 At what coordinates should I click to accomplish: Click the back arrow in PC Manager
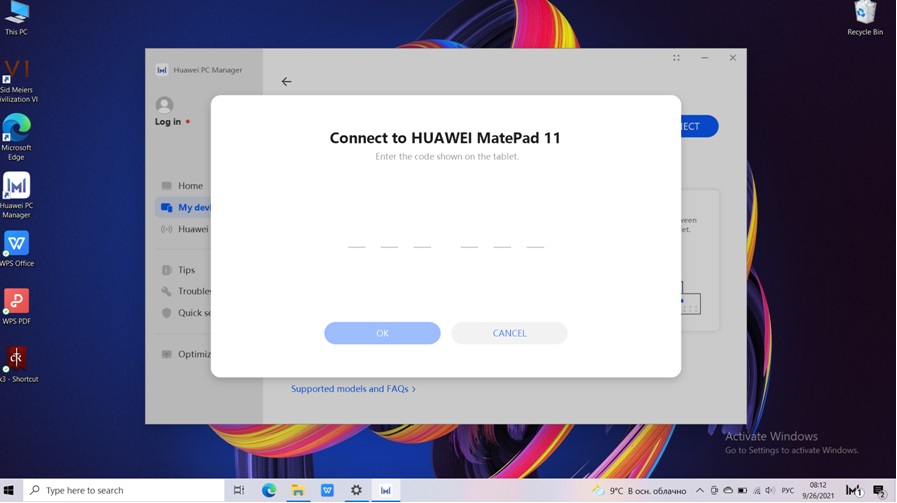pos(286,82)
